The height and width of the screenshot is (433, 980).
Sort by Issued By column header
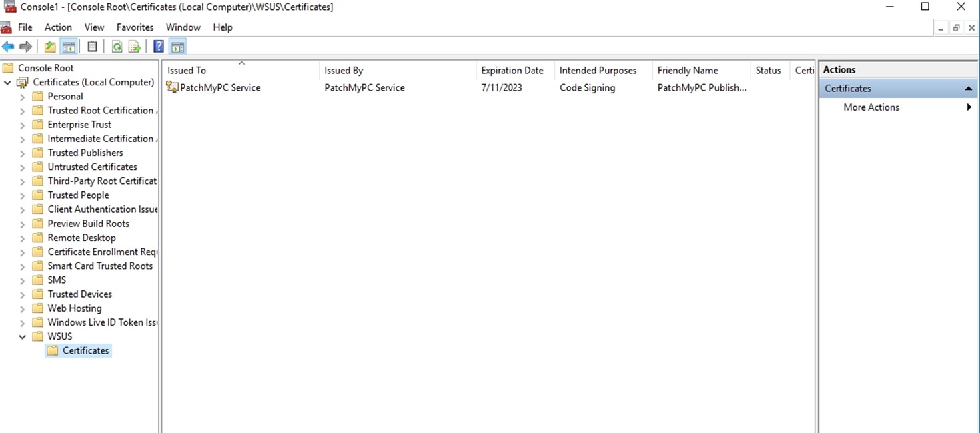click(398, 70)
